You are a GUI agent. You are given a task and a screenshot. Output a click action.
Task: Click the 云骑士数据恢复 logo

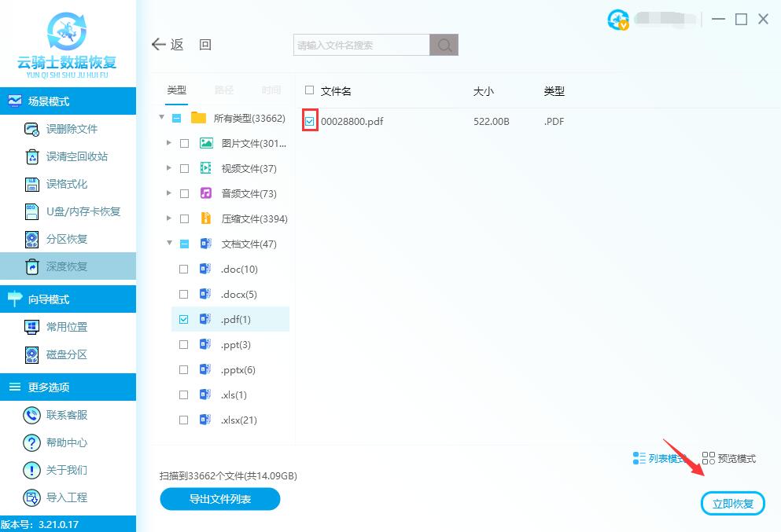pos(67,46)
